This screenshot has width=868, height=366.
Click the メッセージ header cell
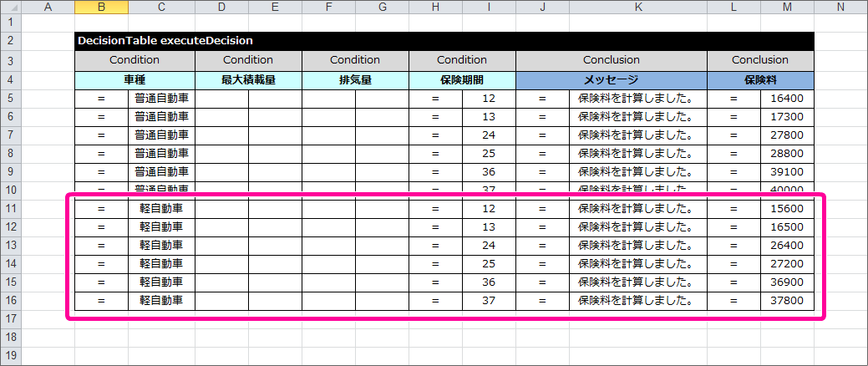[x=612, y=80]
